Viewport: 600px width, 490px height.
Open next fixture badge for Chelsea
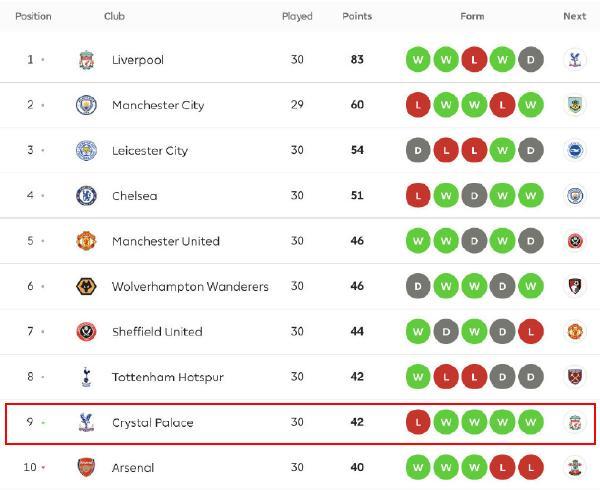574,196
